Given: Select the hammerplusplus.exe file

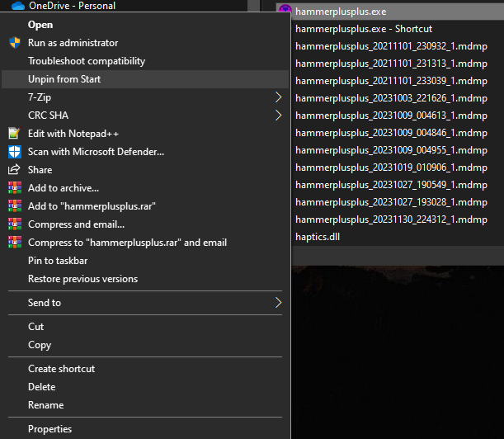Looking at the screenshot, I should pyautogui.click(x=341, y=12).
